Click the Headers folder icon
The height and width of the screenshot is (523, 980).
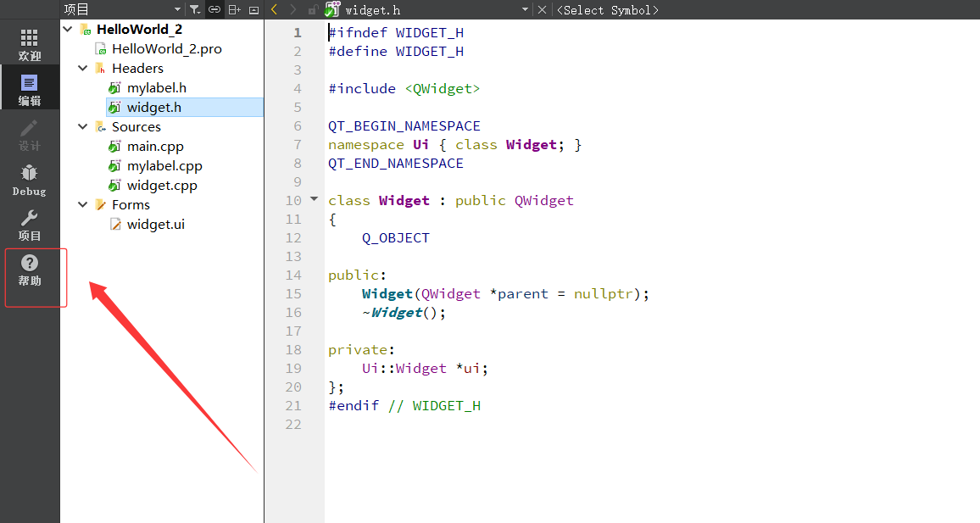click(101, 68)
